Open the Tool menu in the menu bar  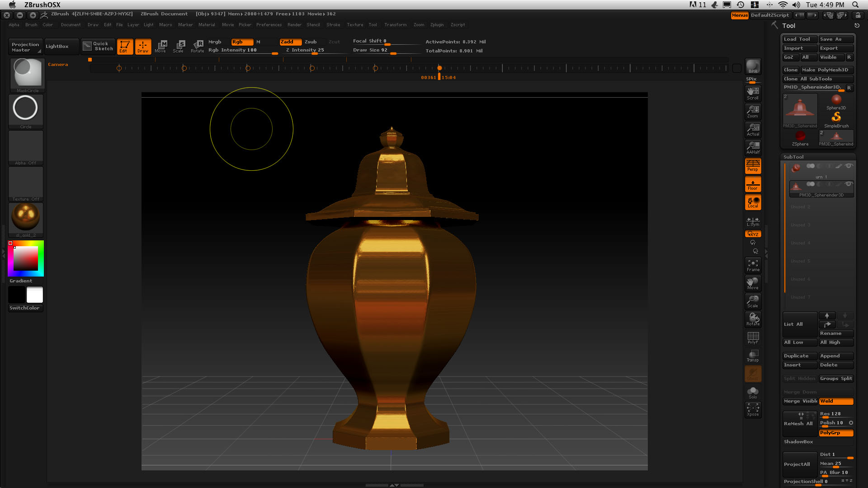(373, 25)
